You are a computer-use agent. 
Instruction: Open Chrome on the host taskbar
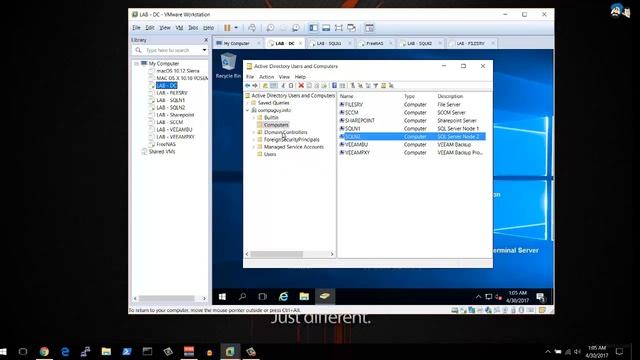(x=44, y=351)
